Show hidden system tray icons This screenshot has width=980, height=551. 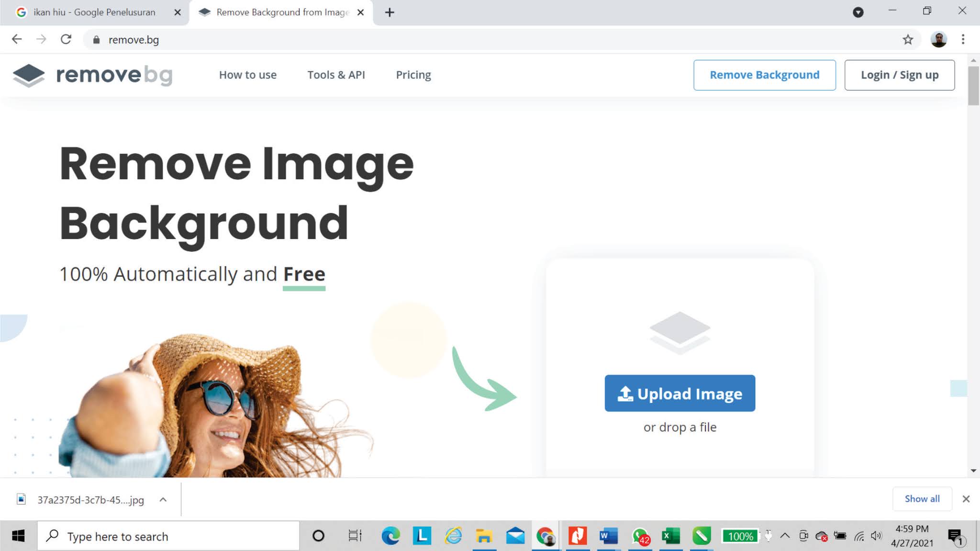coord(785,536)
